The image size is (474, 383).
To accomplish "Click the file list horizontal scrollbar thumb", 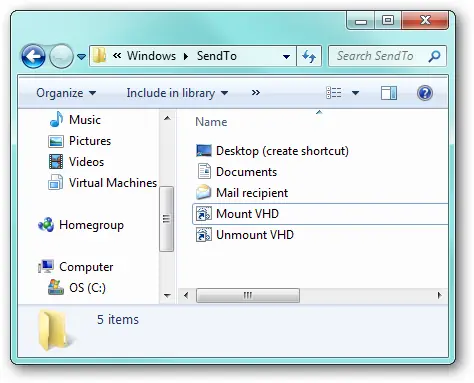I will 248,295.
